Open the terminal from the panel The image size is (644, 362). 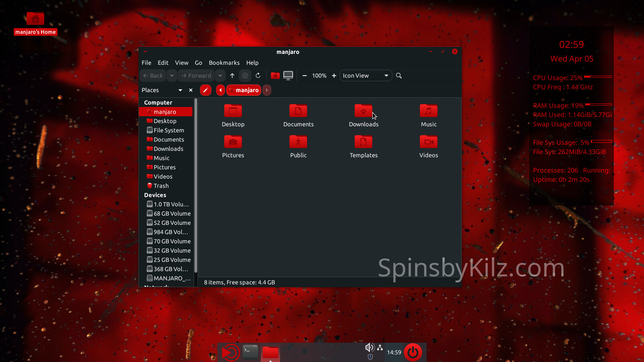click(250, 352)
